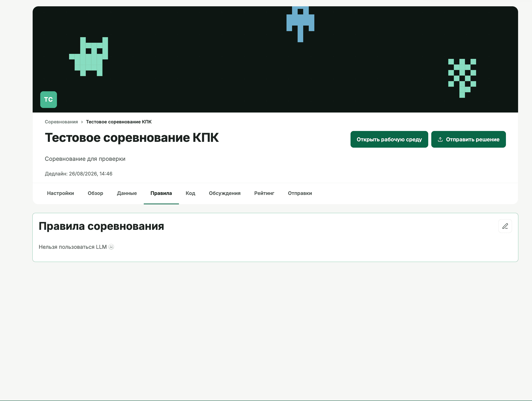Click the pencil edit rules icon
This screenshot has height=401, width=532.
(505, 226)
